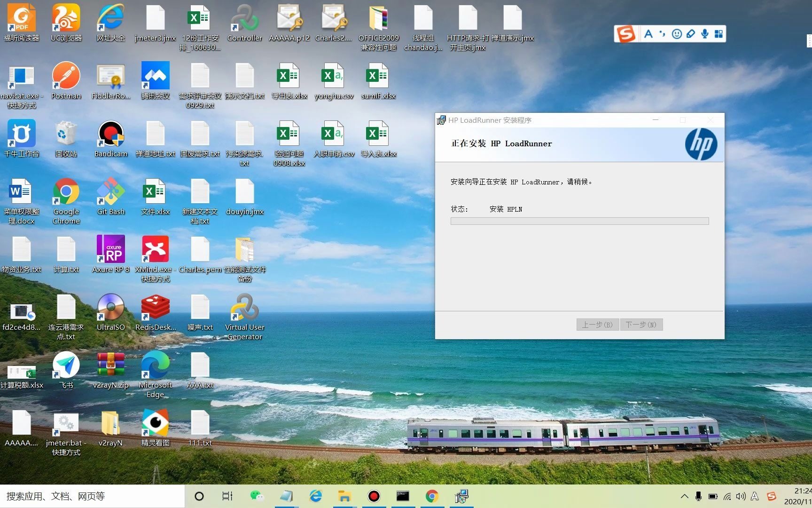This screenshot has width=812, height=508.
Task: Open the UltraISO desktop icon
Action: tap(110, 312)
